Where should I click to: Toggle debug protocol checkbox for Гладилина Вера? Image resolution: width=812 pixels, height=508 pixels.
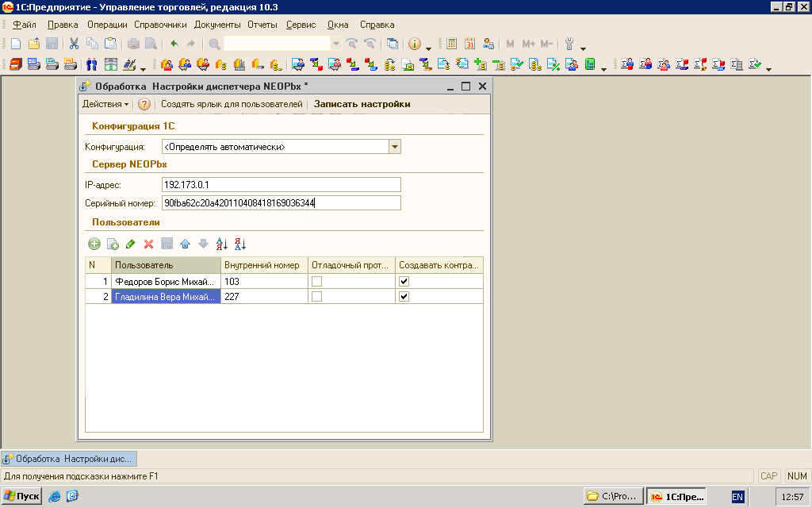point(317,297)
